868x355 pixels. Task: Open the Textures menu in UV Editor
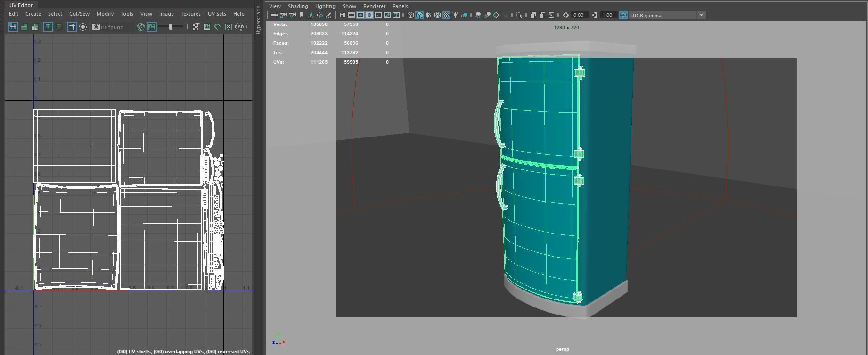[190, 14]
